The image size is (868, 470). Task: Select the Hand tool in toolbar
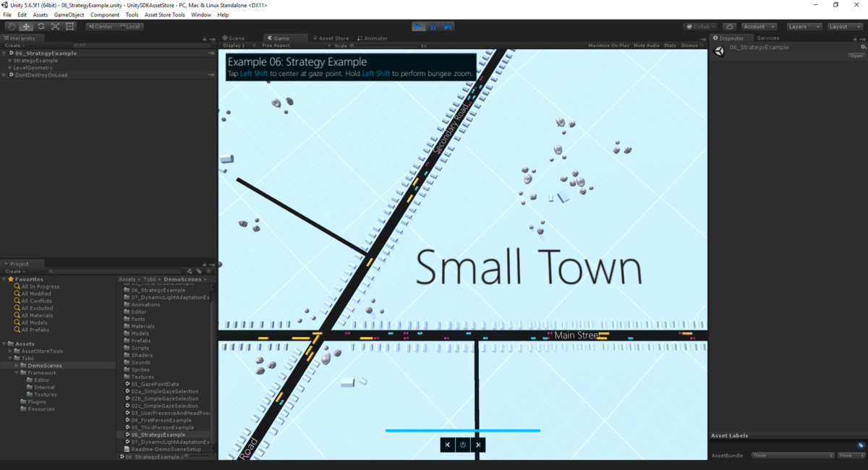pyautogui.click(x=11, y=27)
